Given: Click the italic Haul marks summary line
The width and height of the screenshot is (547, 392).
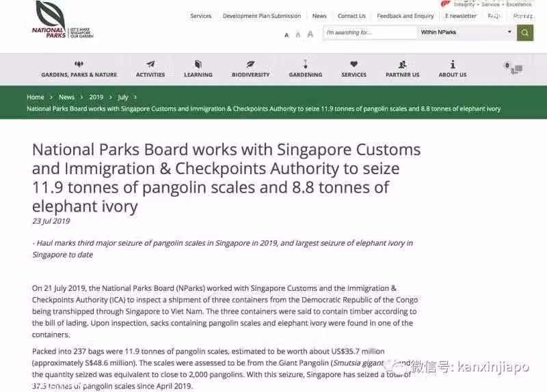Looking at the screenshot, I should click(x=223, y=249).
